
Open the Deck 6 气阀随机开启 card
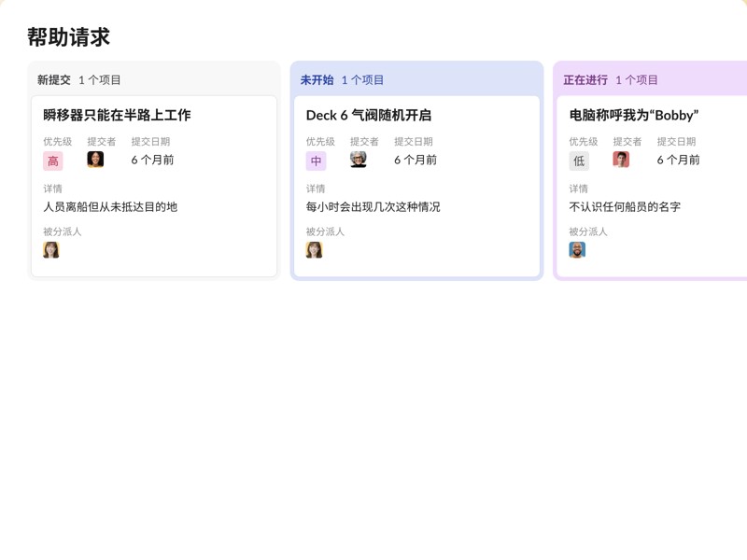(x=368, y=115)
